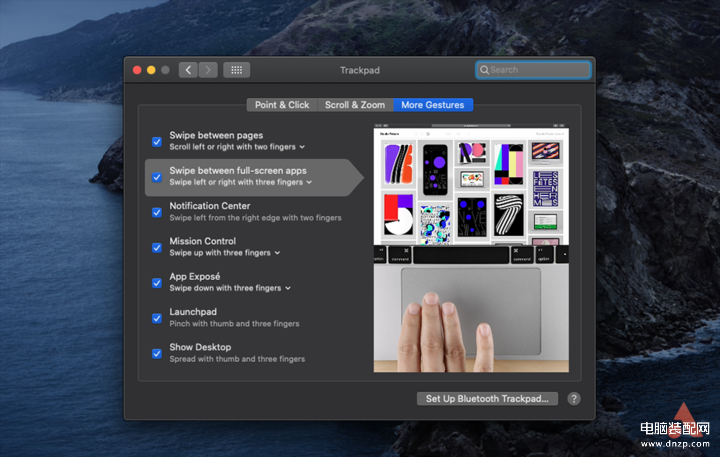Click 'Pinch with thumb and three fingers' text
This screenshot has height=457, width=720.
point(234,324)
